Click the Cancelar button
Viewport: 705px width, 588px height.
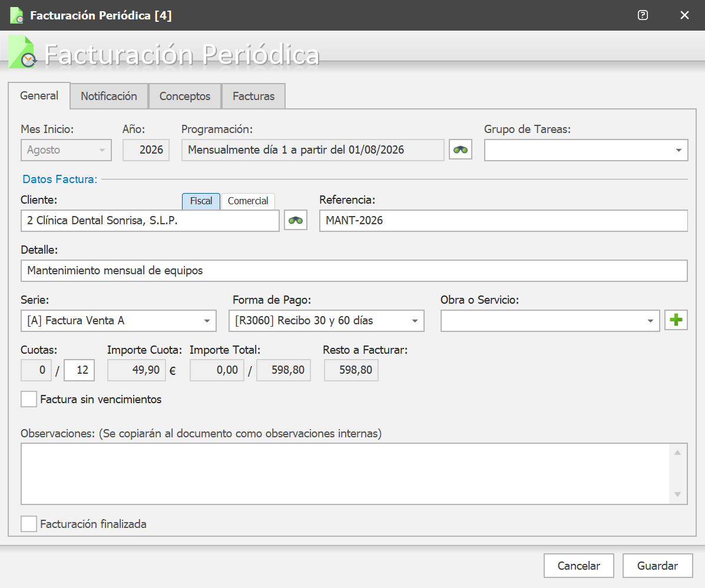tap(578, 566)
